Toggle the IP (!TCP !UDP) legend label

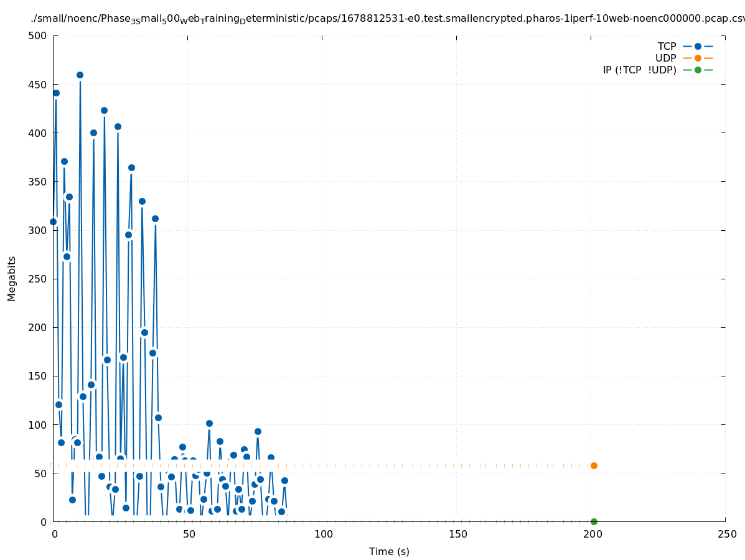coord(639,70)
